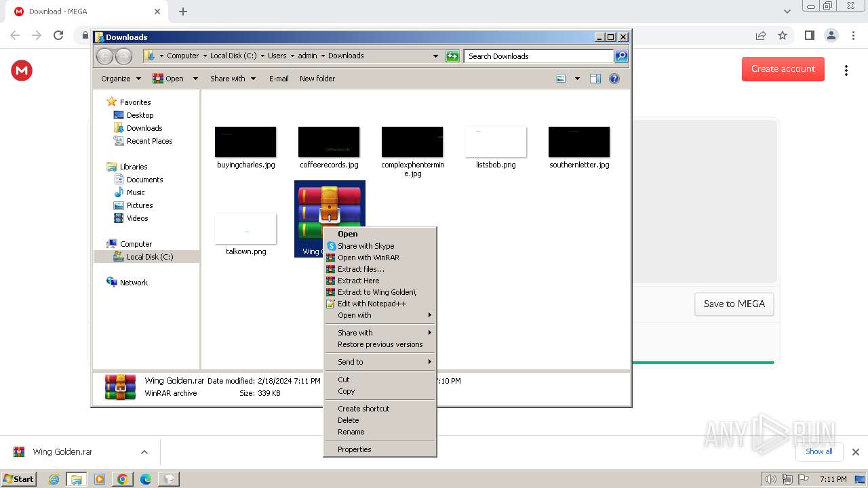Choose Delete from context menu
The height and width of the screenshot is (488, 868).
[380, 420]
